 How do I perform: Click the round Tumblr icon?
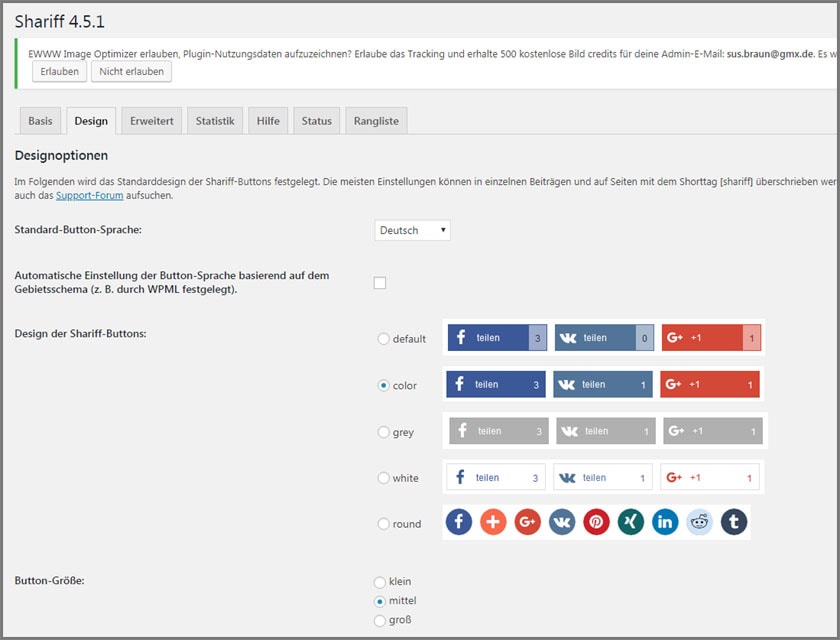click(734, 522)
